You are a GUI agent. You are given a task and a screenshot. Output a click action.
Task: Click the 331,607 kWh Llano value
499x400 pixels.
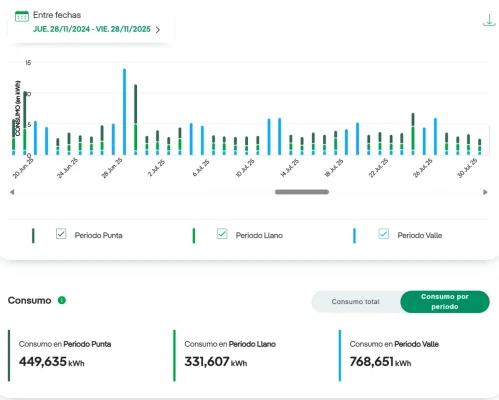216,362
